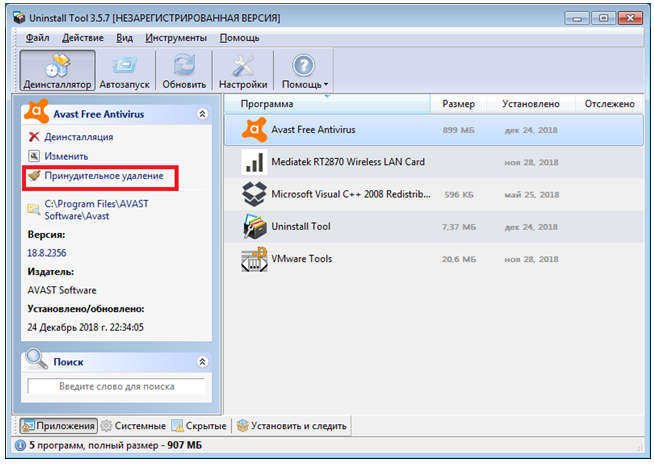Click the Изменить wrench icon
The image size is (654, 464).
[x=34, y=156]
